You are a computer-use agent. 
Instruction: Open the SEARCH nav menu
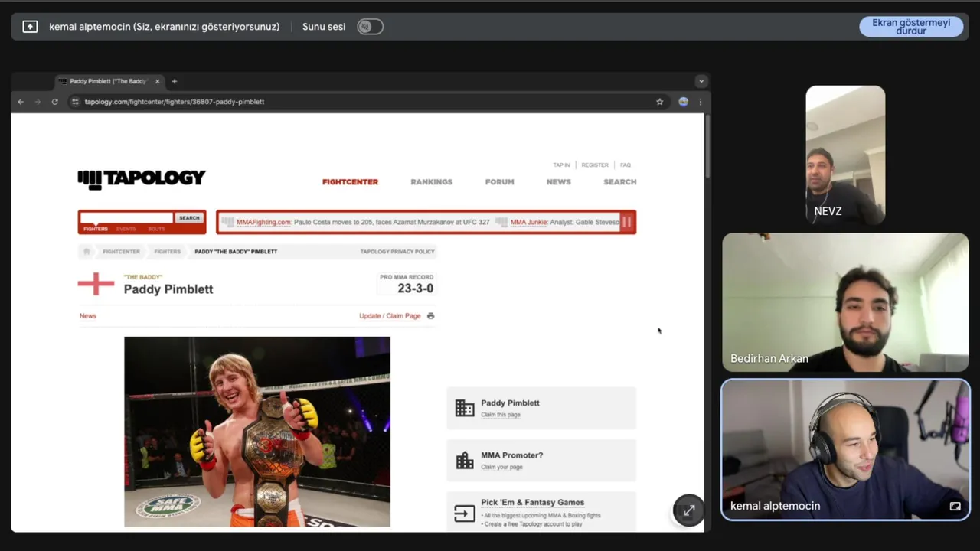tap(620, 182)
